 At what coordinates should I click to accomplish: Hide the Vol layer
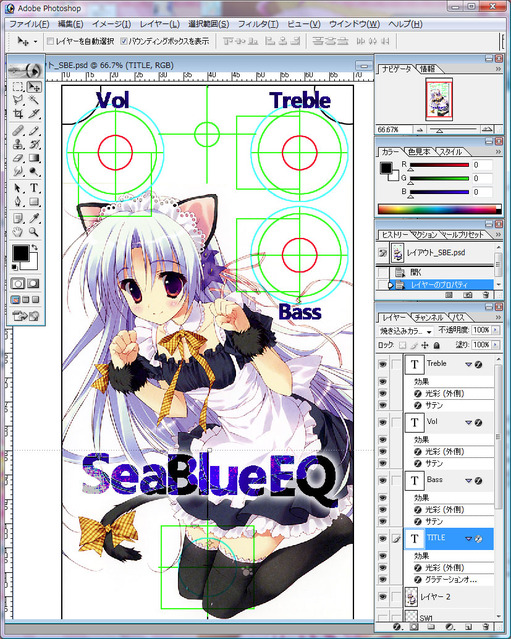tap(382, 422)
